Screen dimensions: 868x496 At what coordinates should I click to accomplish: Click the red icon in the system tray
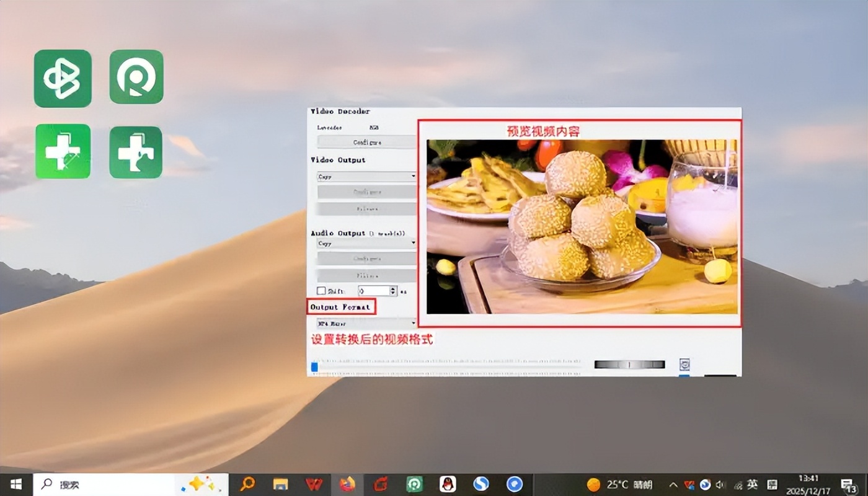coord(689,485)
